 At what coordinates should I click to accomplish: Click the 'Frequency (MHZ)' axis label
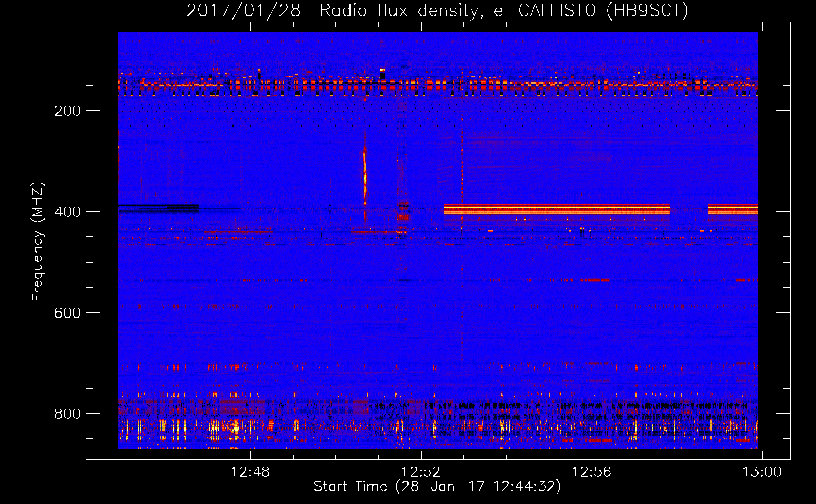pyautogui.click(x=38, y=242)
